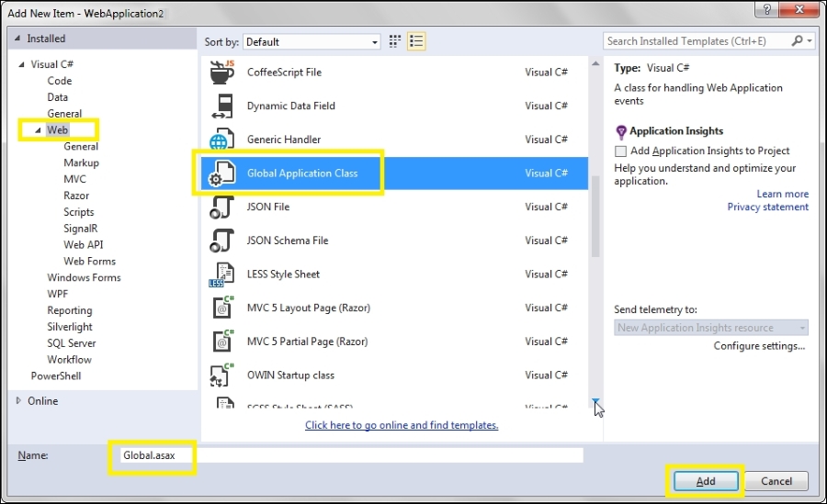Select the JSON Schema File template name

point(288,241)
